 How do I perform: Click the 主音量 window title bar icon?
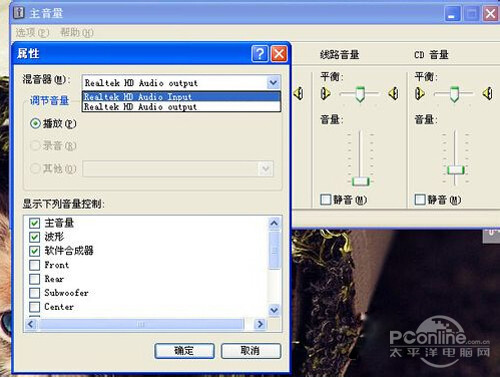[19, 13]
